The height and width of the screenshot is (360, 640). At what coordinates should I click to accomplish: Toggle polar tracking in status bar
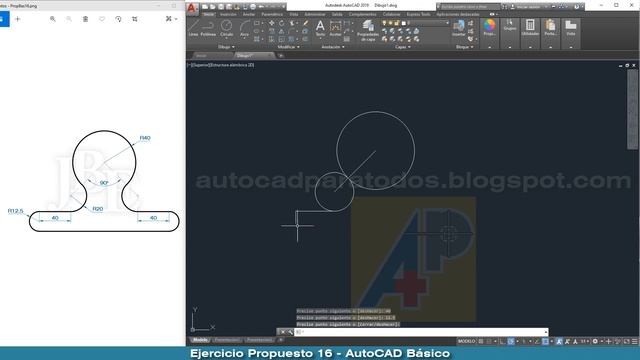pyautogui.click(x=511, y=341)
